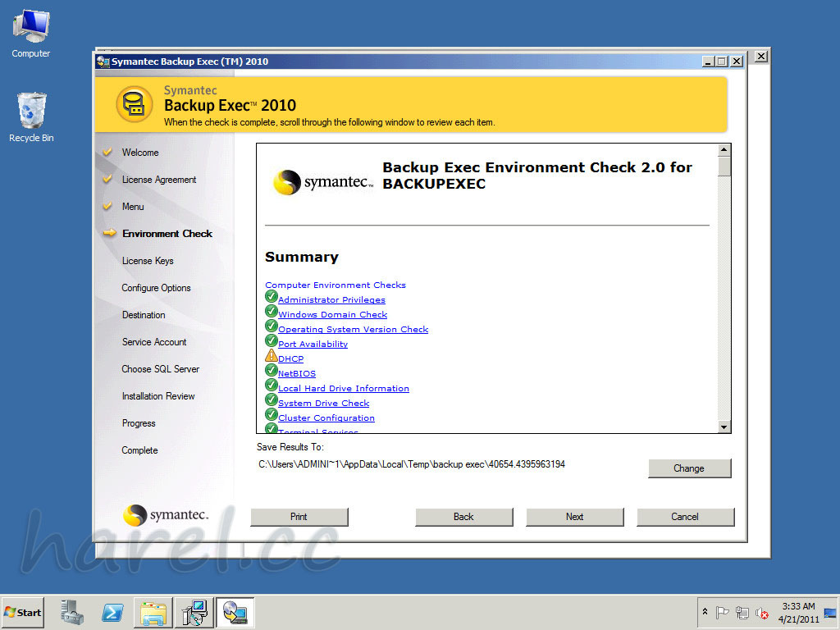Open the Computer Environment Checks link
Viewport: 840px width, 630px height.
[336, 285]
